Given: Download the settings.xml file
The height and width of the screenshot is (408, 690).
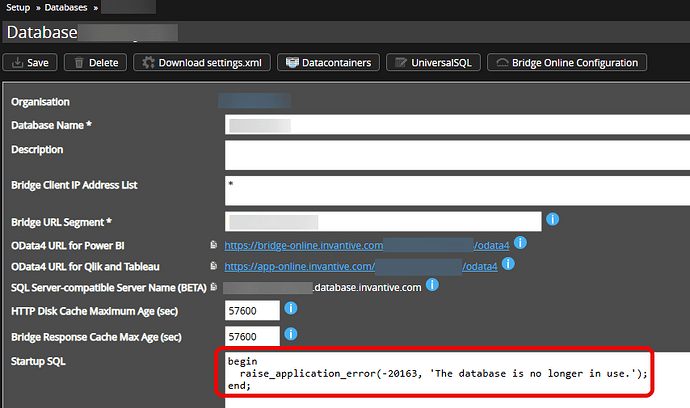Looking at the screenshot, I should pos(202,63).
